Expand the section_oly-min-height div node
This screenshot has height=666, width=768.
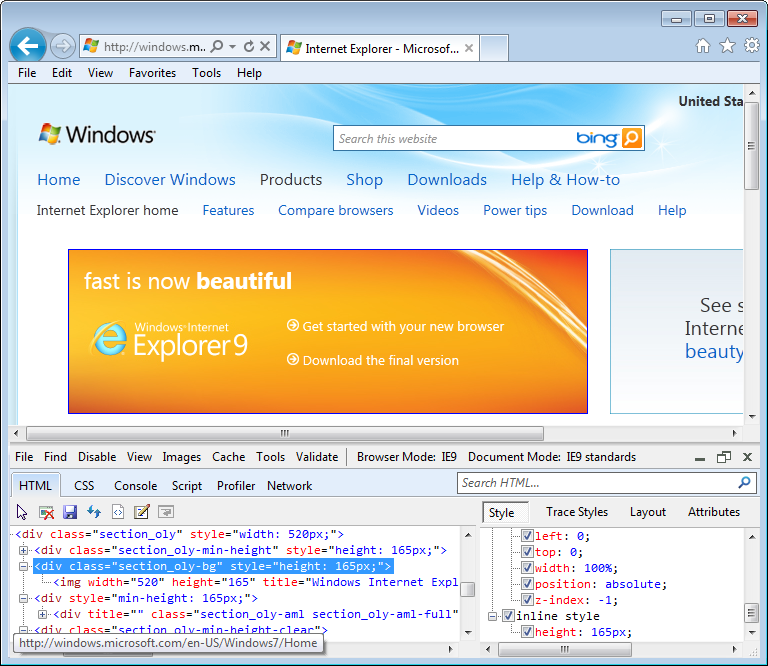[x=23, y=550]
